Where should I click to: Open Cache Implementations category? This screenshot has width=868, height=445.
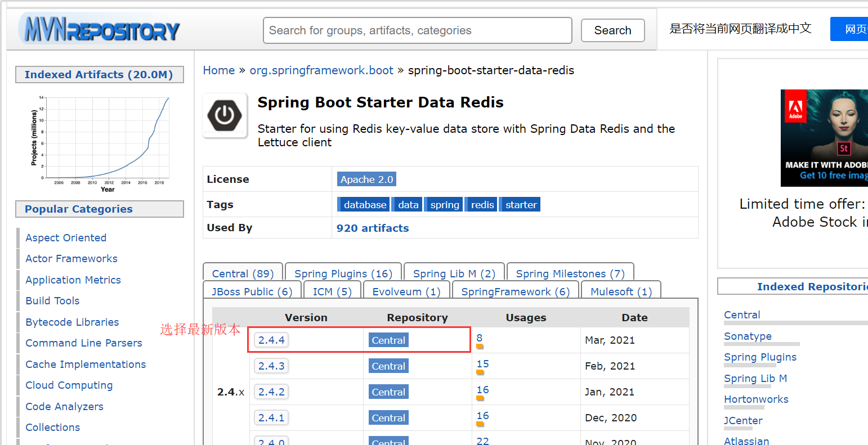[86, 365]
